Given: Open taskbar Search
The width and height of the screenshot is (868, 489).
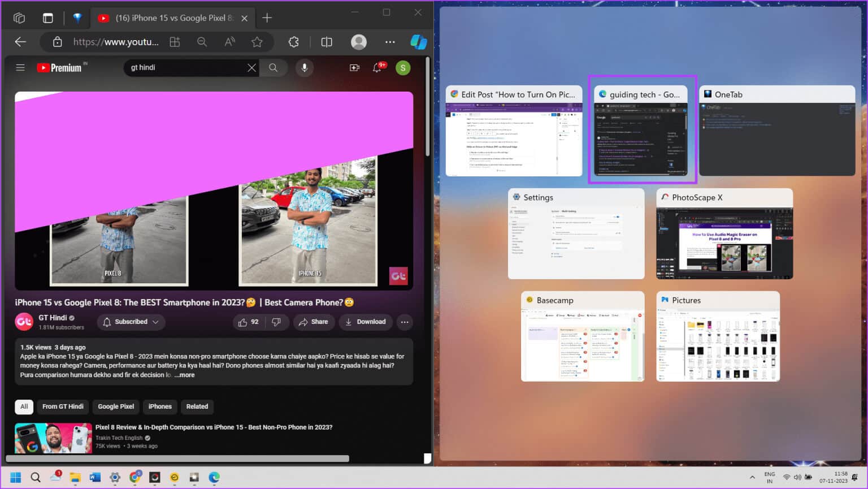Looking at the screenshot, I should tap(36, 478).
